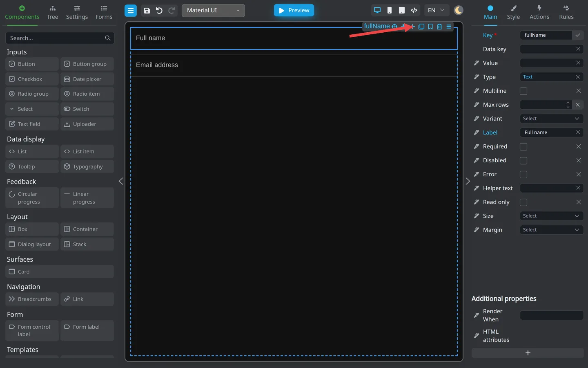Switch to tablet viewport mode
The image size is (588, 368).
click(402, 10)
